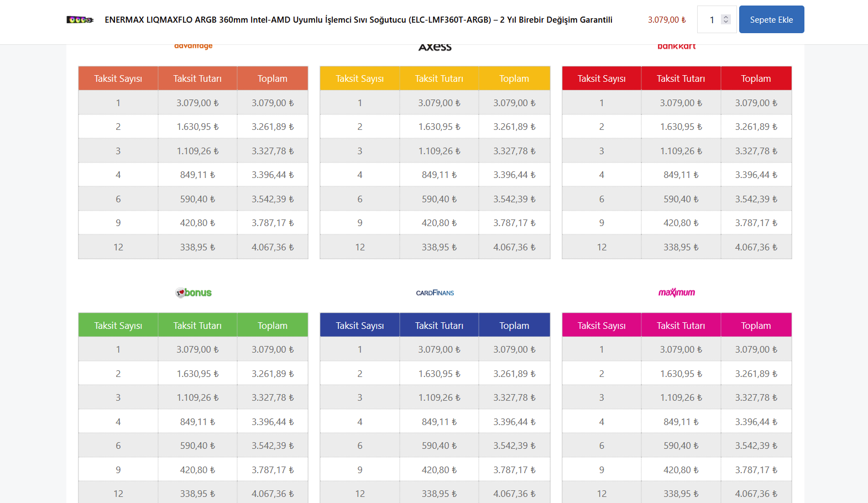The image size is (868, 503).
Task: Click 590,40 ₺ in the pink Maximum table
Action: coord(681,446)
